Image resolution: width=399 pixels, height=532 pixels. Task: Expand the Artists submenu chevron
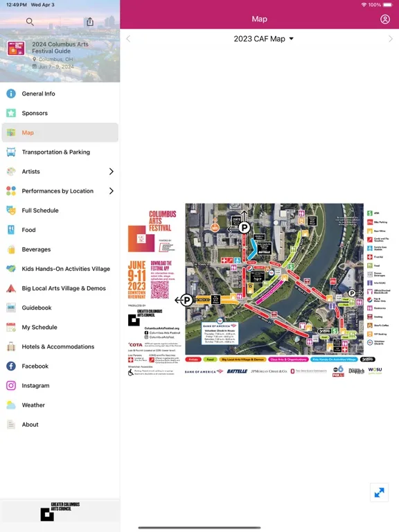[112, 171]
